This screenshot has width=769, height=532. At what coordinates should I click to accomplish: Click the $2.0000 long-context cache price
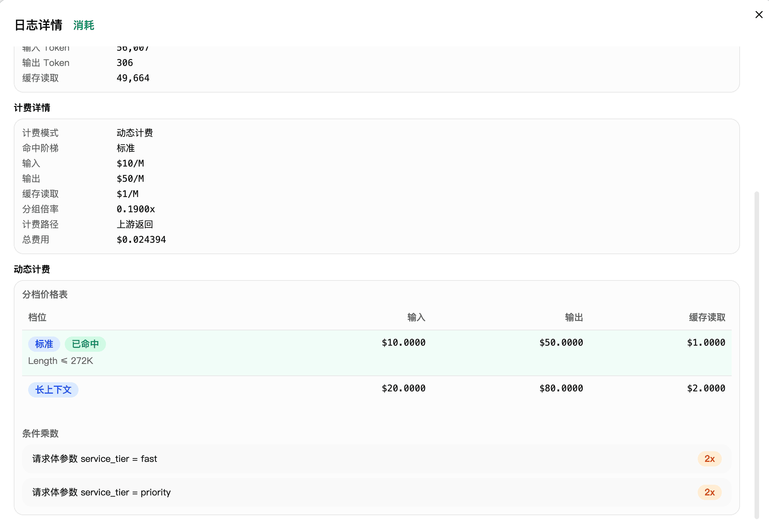(x=706, y=388)
